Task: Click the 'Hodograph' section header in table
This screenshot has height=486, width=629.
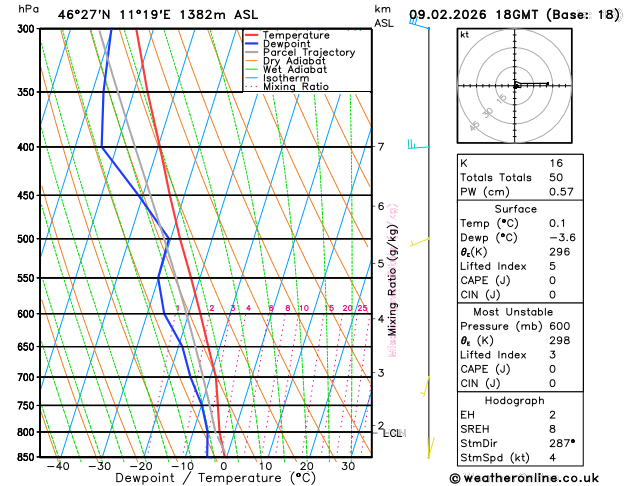Action: click(x=515, y=401)
